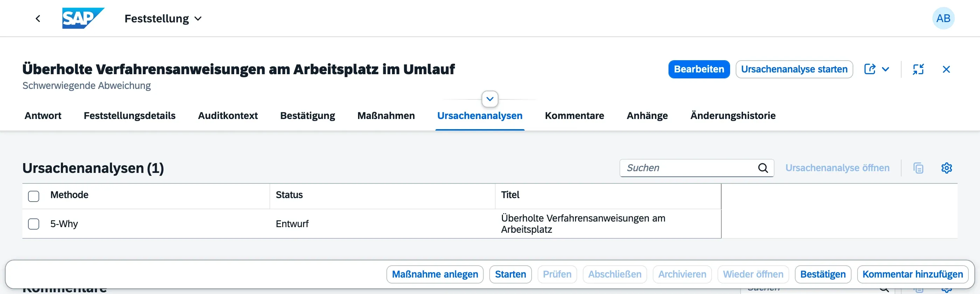Click the SAP logo
The height and width of the screenshot is (294, 980).
tap(83, 18)
